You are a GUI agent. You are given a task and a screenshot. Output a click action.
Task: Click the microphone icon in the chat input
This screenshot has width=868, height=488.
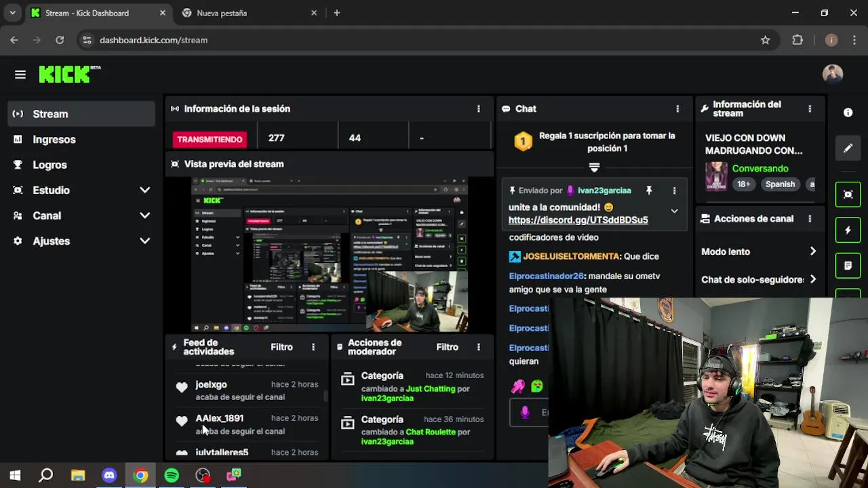[x=525, y=412]
